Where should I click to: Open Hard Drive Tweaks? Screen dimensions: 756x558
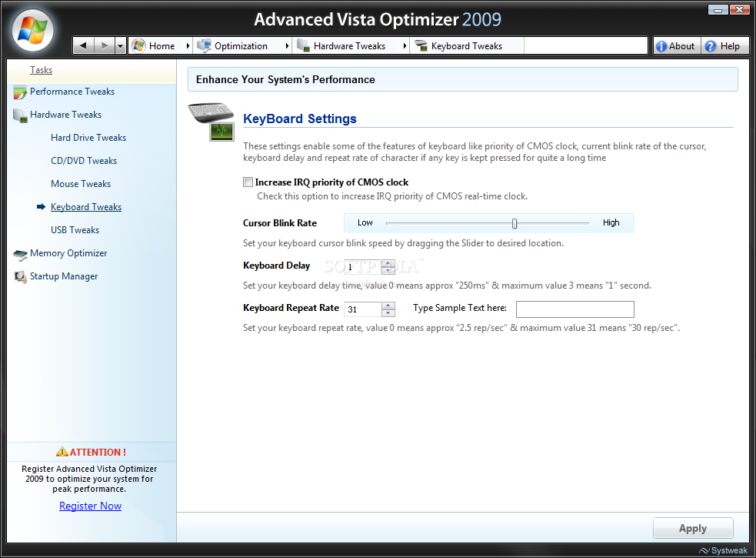pos(88,138)
